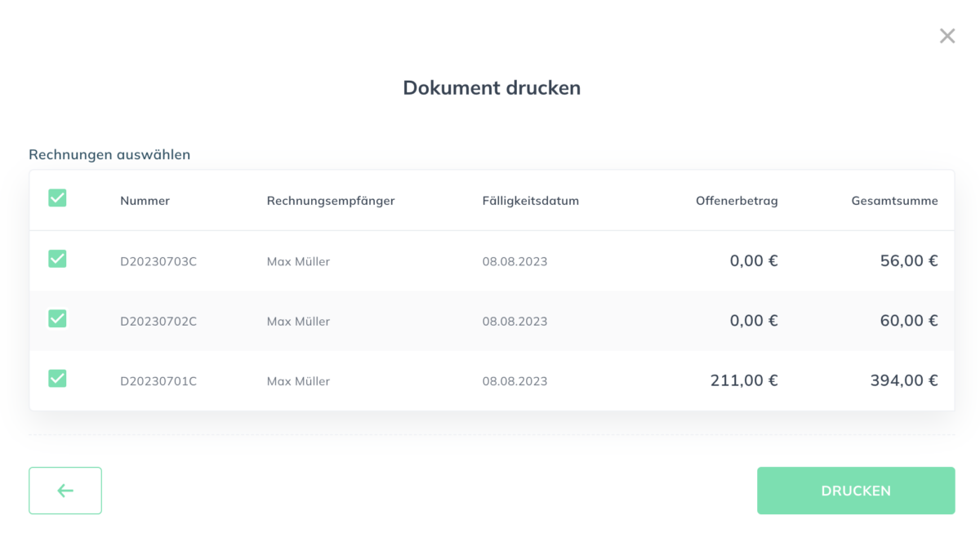The height and width of the screenshot is (551, 980).
Task: Click Max Müller in row D20230701C
Action: click(298, 381)
